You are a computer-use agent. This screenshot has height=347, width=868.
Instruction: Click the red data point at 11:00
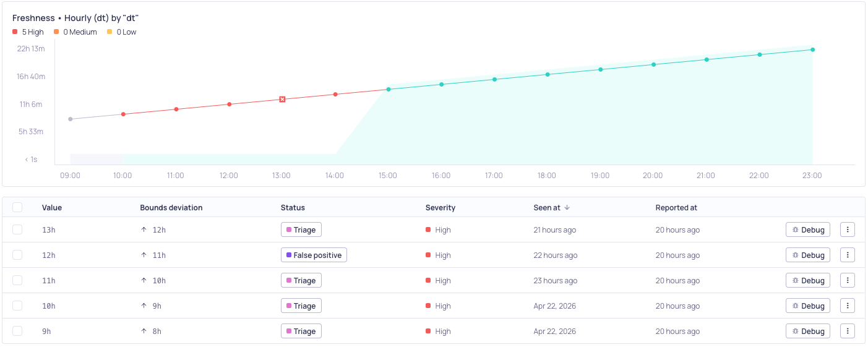pos(176,109)
